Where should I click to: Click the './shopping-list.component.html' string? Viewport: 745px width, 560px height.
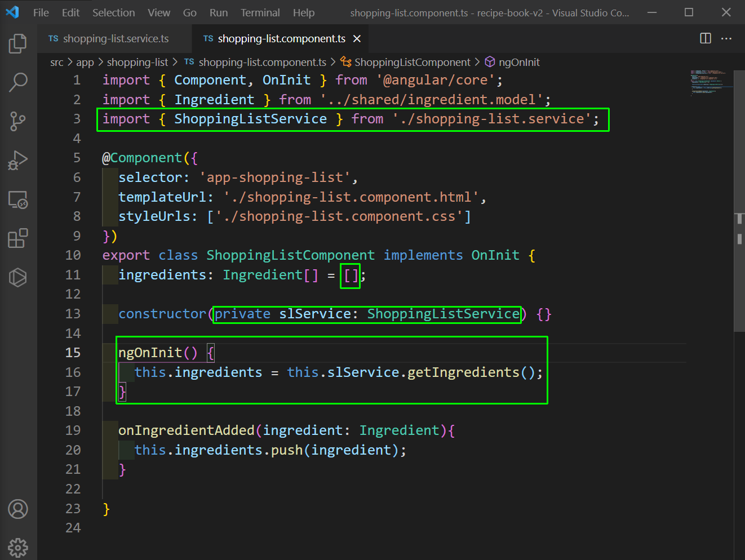tap(351, 197)
